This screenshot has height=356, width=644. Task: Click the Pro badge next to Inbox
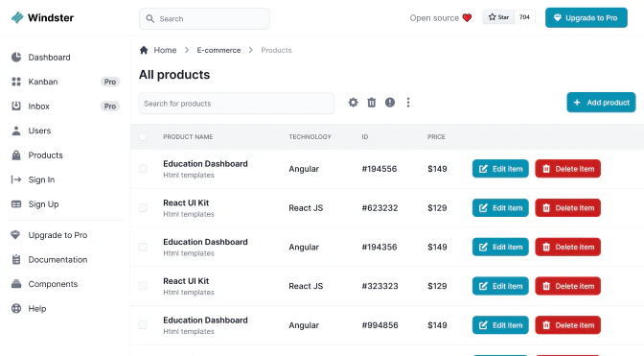tap(109, 107)
